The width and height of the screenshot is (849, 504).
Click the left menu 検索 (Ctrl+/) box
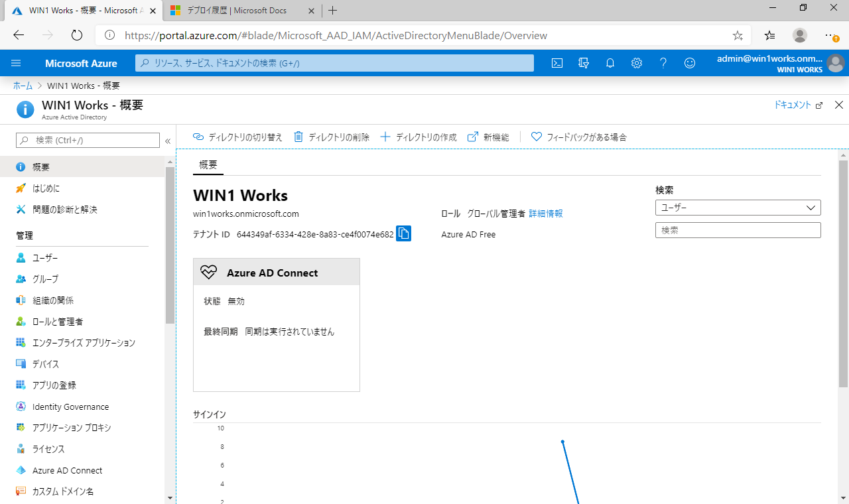[x=88, y=140]
